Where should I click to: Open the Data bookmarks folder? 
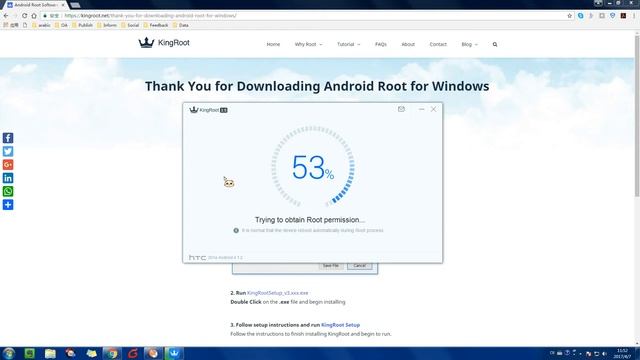coord(180,25)
